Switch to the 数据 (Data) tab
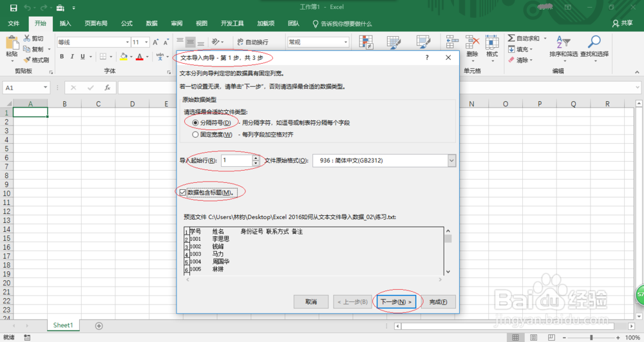Image resolution: width=644 pixels, height=342 pixels. [x=151, y=23]
